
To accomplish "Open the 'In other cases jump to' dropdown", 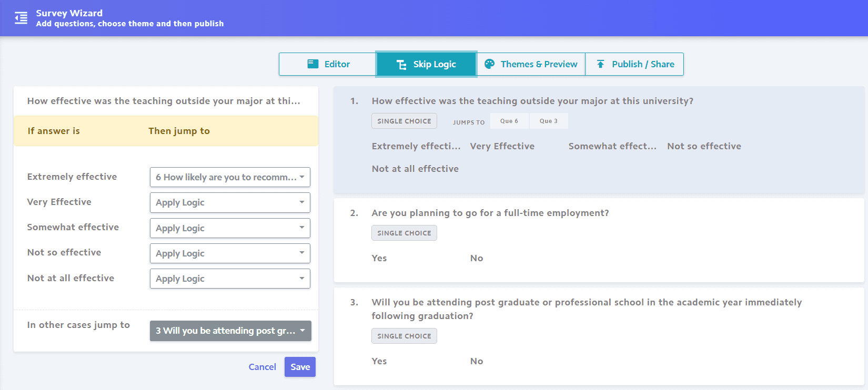I will (230, 331).
